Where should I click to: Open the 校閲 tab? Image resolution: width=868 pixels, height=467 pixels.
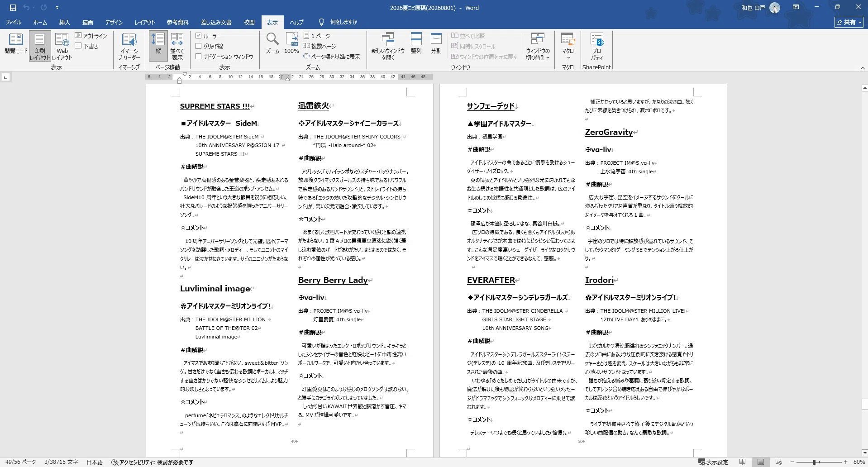pos(249,22)
